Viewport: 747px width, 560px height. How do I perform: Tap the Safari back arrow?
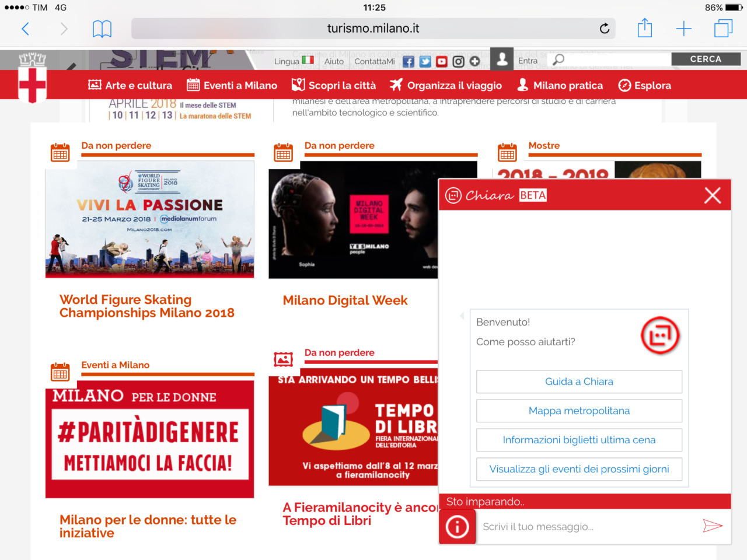click(x=25, y=29)
